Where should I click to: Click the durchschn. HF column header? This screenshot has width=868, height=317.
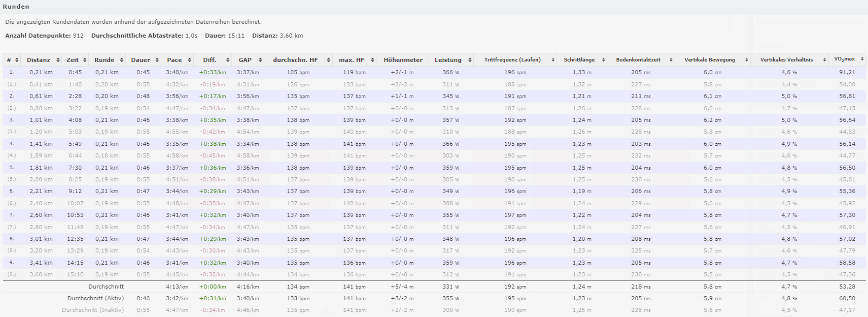click(295, 60)
